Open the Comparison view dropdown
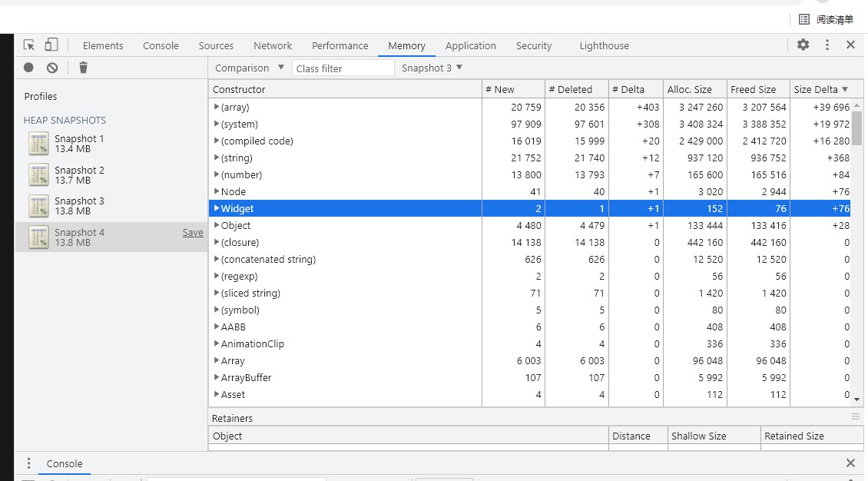This screenshot has width=868, height=481. (250, 68)
